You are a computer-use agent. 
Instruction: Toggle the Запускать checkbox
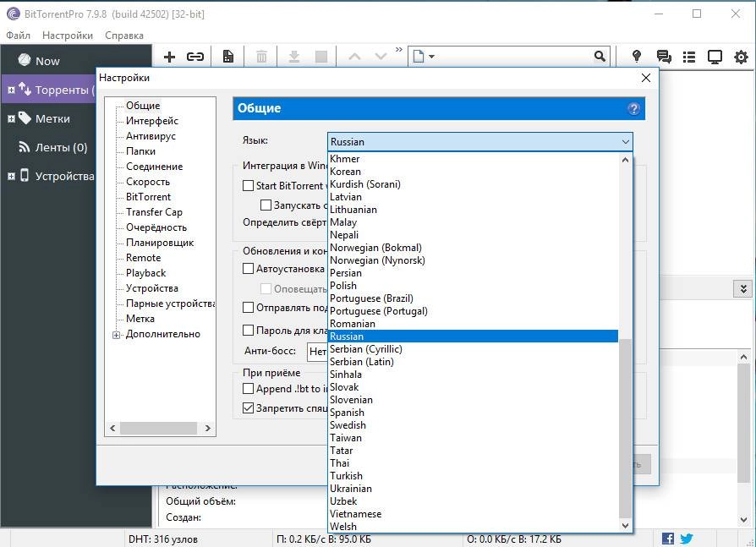click(x=266, y=205)
